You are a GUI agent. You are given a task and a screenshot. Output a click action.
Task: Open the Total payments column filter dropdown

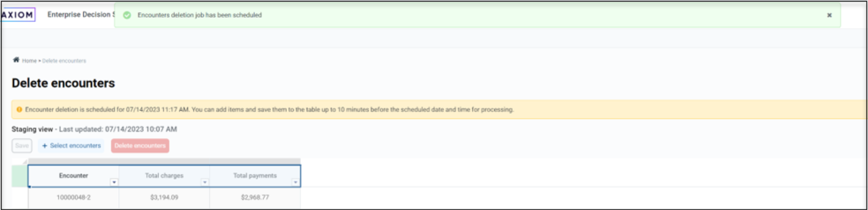click(x=295, y=182)
